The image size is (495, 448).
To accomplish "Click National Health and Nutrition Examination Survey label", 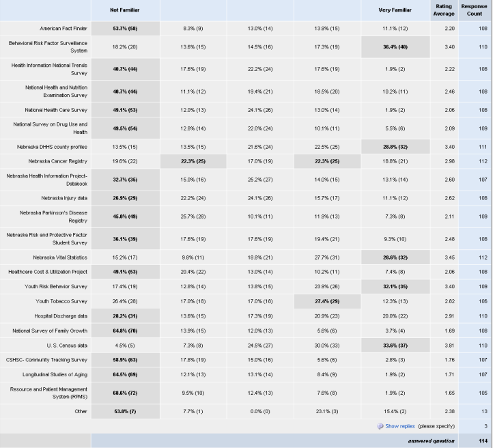I will 56,92.
